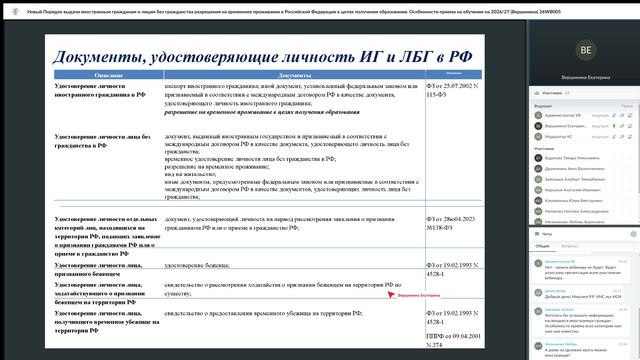Click the avatar of participant Тамара Николаевна
Screen dimensions: 640x360
pos(538,158)
